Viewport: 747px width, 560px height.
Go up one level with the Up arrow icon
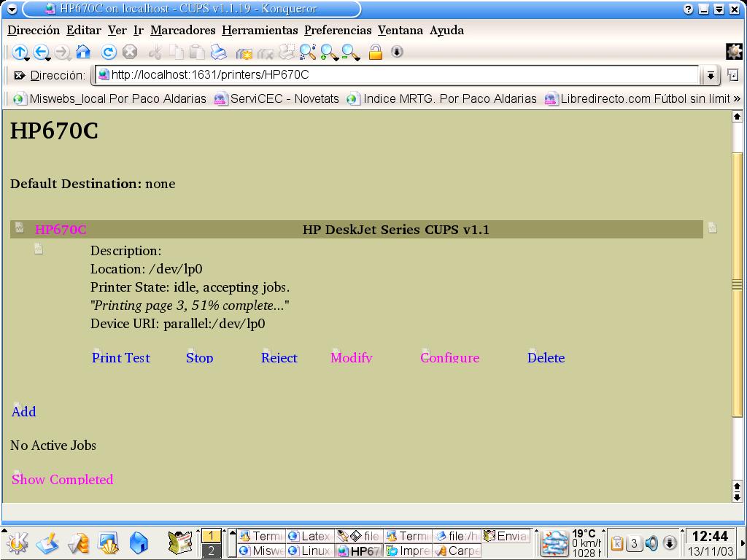(x=20, y=52)
